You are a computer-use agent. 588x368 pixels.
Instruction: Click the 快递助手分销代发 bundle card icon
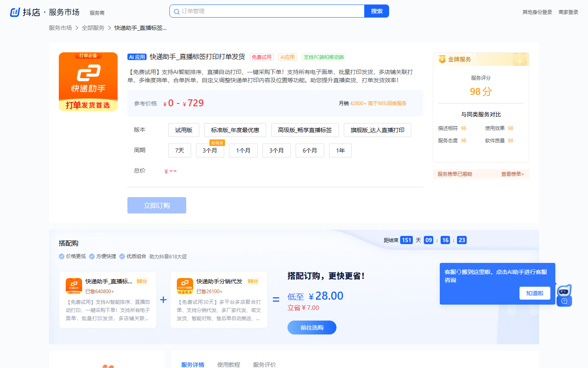coord(185,286)
